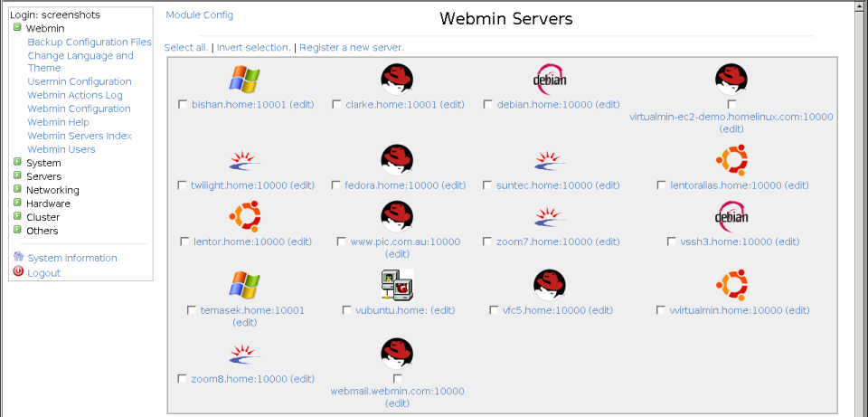Click the Select all link
868x417 pixels.
tap(186, 48)
